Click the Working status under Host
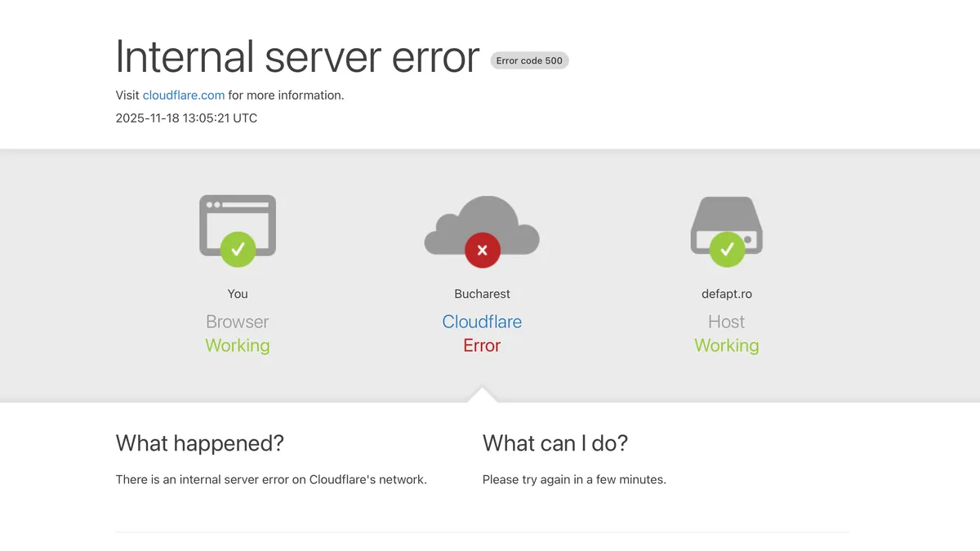980x551 pixels. click(x=726, y=345)
